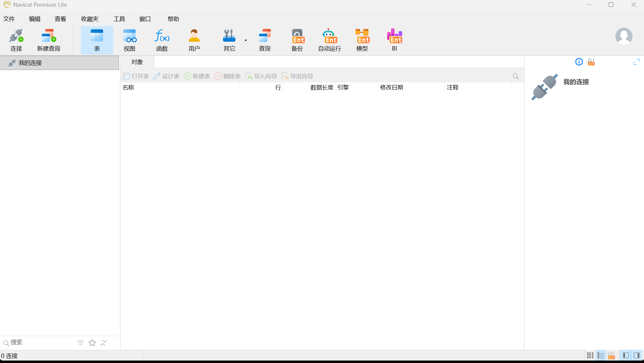Screen dimensions: 644x363
Task: Open the 函数 (Function) objects
Action: click(x=162, y=40)
